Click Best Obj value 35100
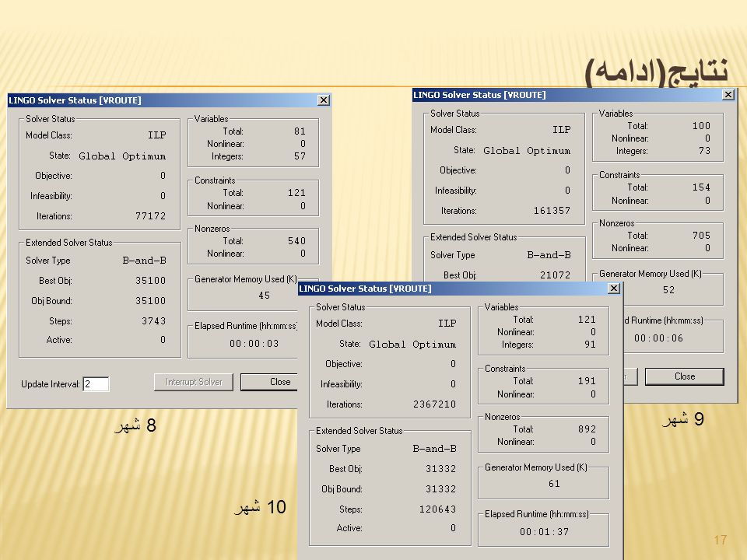Image resolution: width=747 pixels, height=560 pixels. 150,281
